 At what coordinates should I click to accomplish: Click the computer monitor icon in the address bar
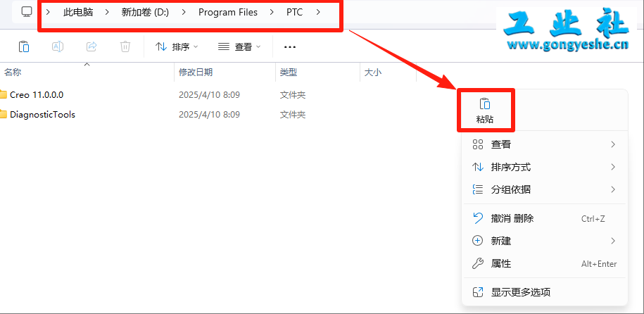27,13
